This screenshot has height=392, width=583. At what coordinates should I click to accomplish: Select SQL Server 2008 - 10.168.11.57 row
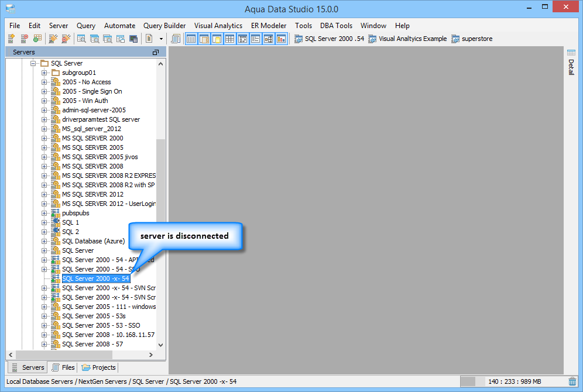click(x=108, y=335)
